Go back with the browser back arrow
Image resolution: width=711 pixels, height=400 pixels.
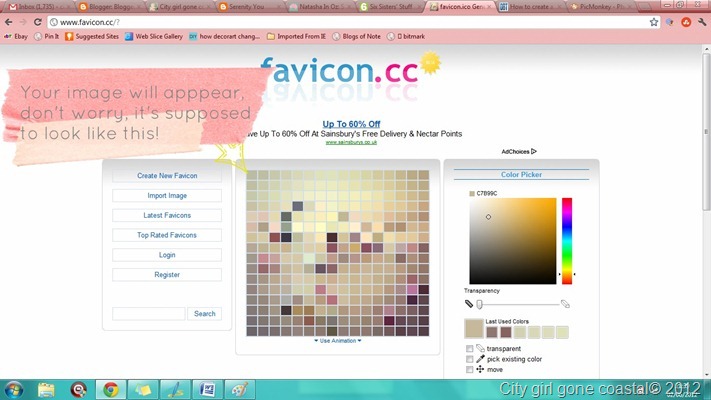[x=9, y=22]
